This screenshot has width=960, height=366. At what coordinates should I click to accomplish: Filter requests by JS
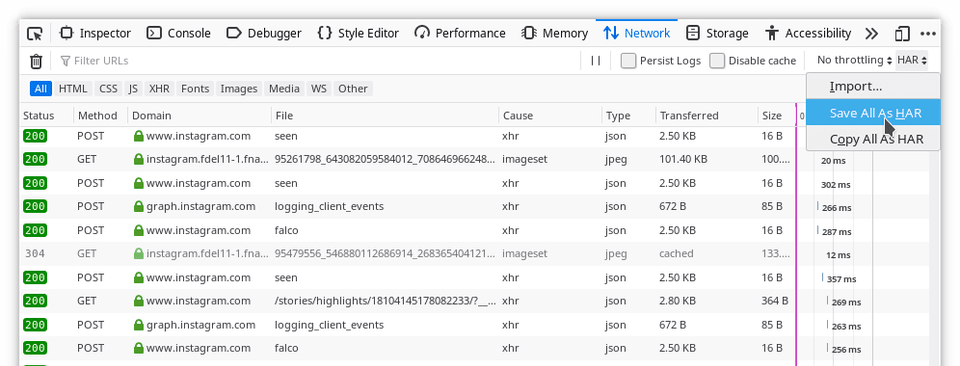coord(133,89)
